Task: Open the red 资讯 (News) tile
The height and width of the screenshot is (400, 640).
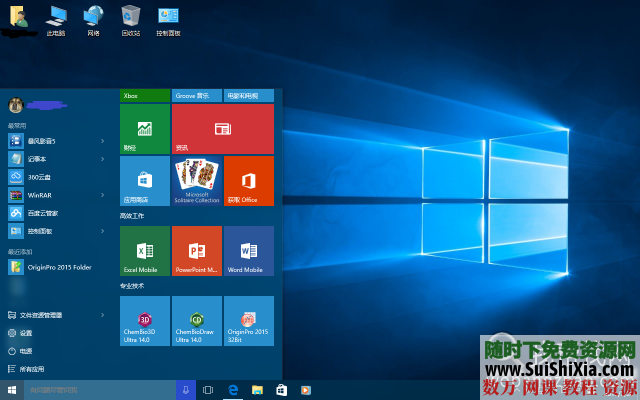Action: (x=223, y=129)
